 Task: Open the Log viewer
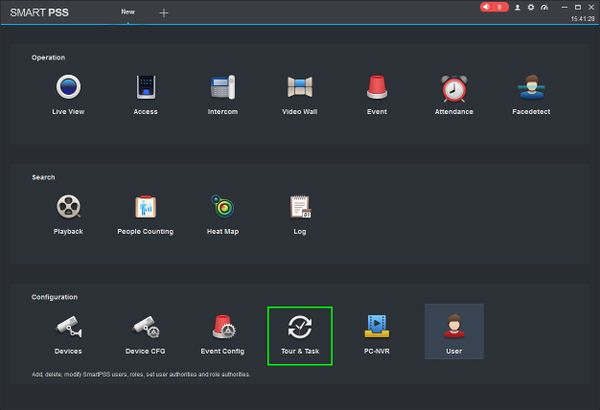299,208
